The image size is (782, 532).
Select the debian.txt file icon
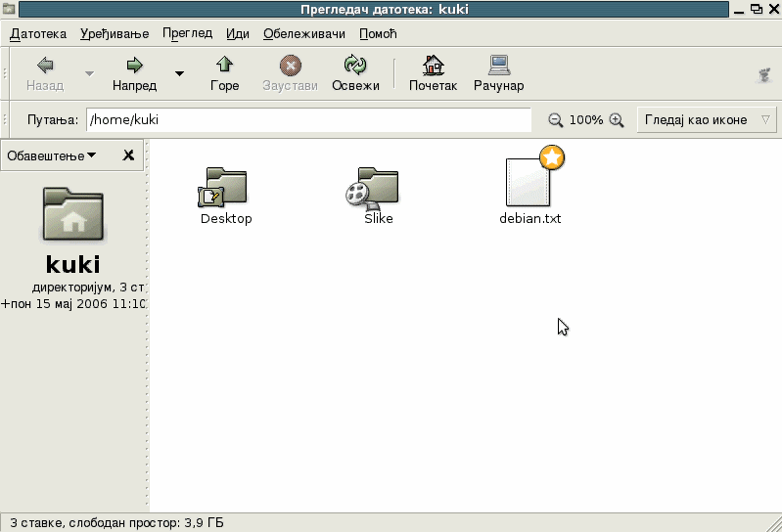[x=529, y=182]
